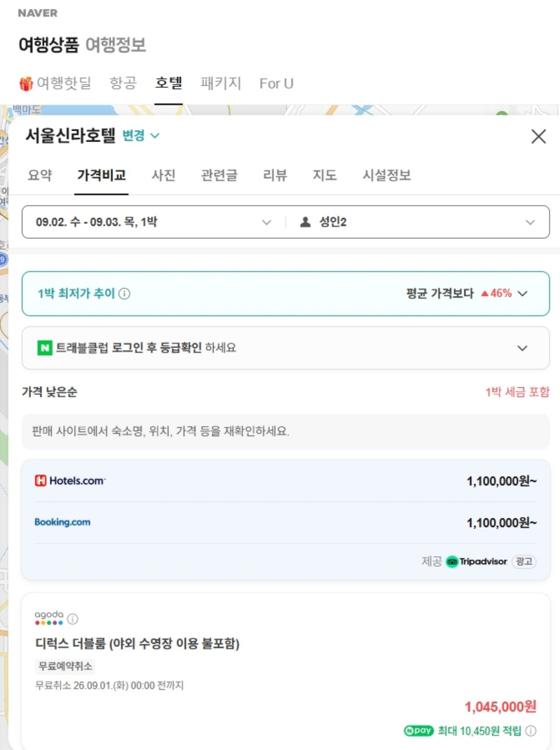Viewport: 560px width, 750px height.
Task: Show the 지도 hotel tab
Action: pyautogui.click(x=325, y=175)
